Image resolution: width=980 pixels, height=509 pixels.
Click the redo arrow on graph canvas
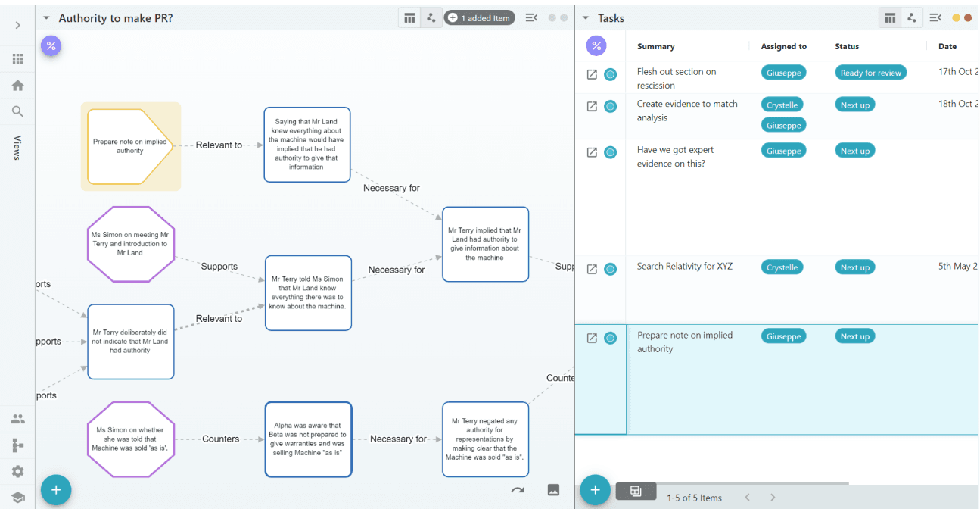(x=518, y=490)
